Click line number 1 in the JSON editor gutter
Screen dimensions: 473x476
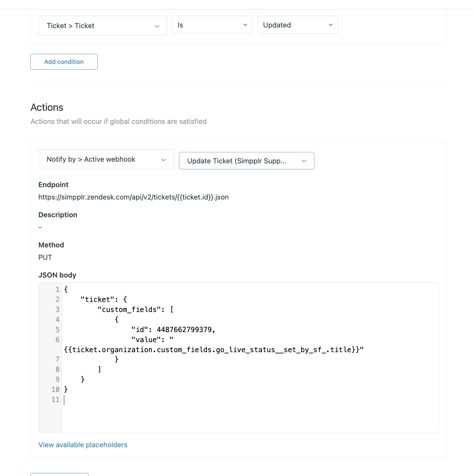coord(57,290)
